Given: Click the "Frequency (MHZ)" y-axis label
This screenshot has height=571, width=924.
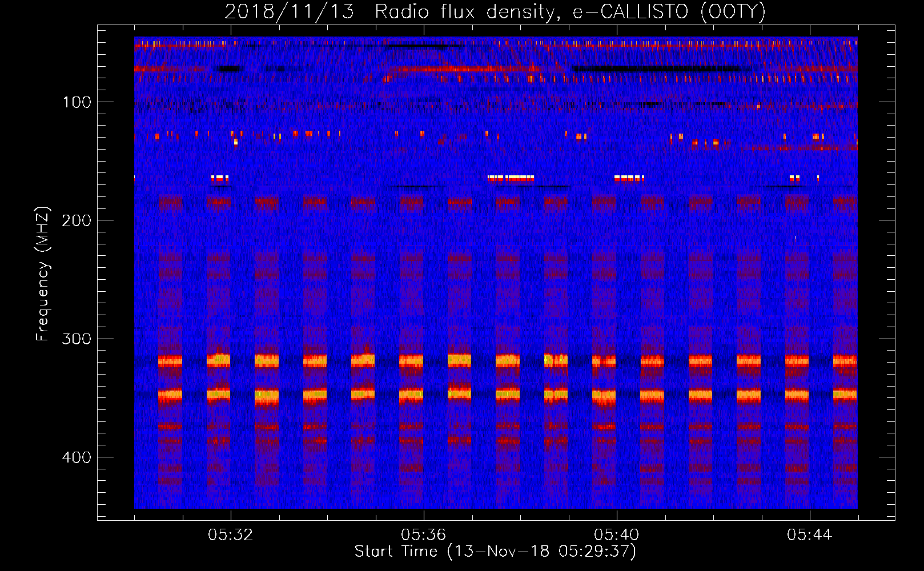Looking at the screenshot, I should click(43, 274).
